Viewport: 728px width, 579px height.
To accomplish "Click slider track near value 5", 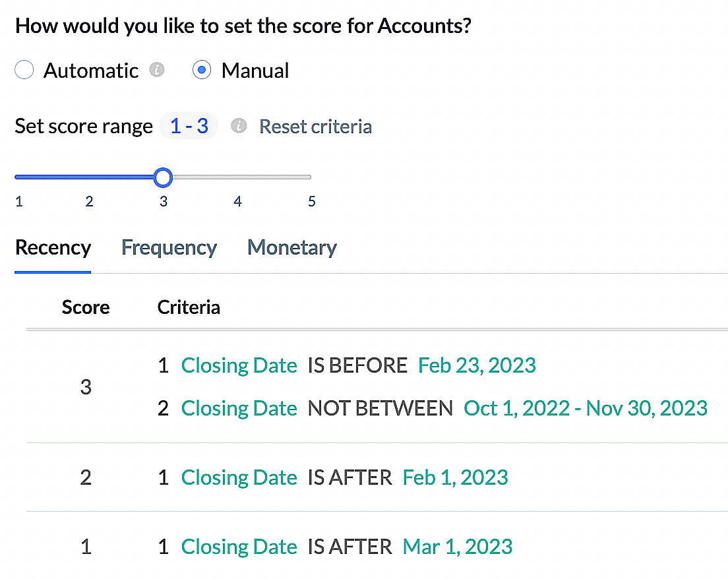I will [x=309, y=177].
